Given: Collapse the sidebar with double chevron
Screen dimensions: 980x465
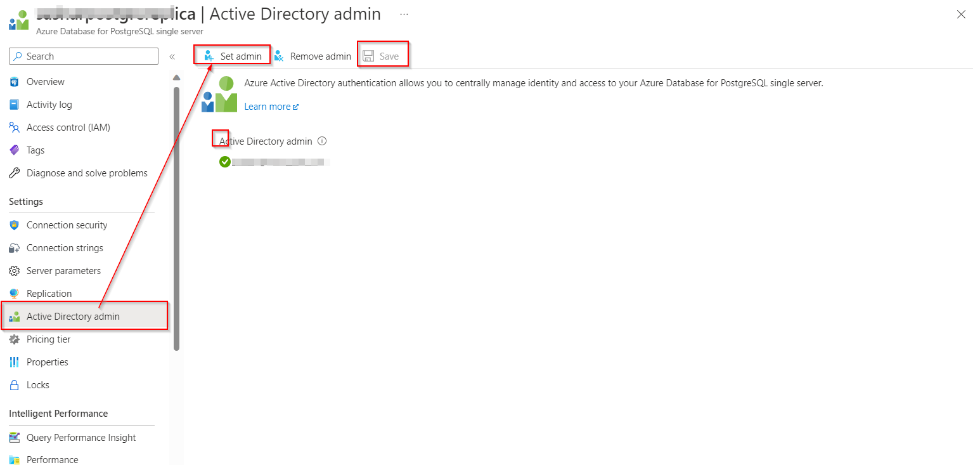Looking at the screenshot, I should (172, 56).
